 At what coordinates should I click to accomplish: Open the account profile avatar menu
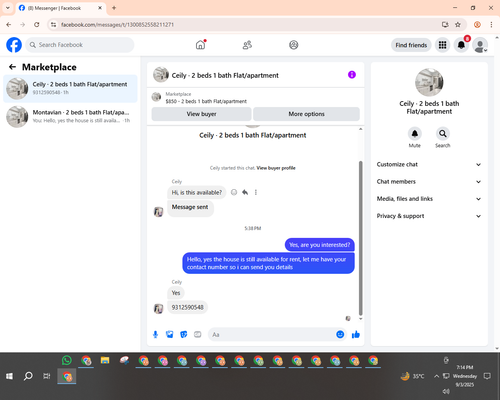(x=480, y=45)
